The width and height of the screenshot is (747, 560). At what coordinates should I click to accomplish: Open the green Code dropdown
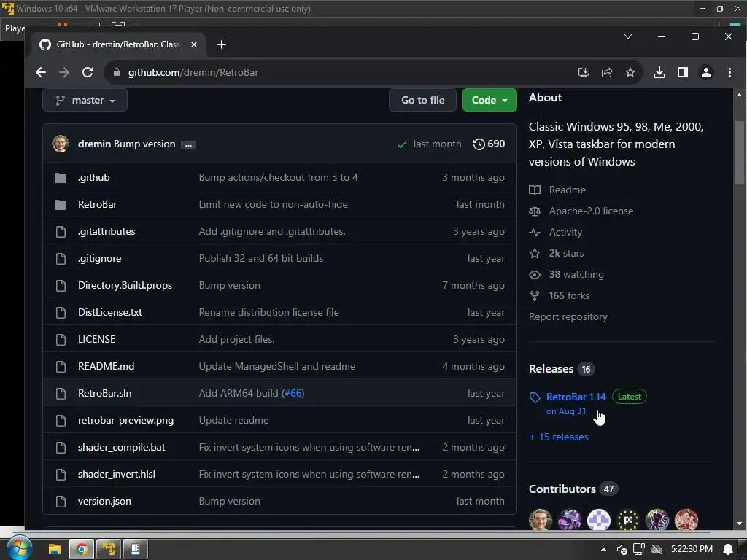(x=489, y=100)
